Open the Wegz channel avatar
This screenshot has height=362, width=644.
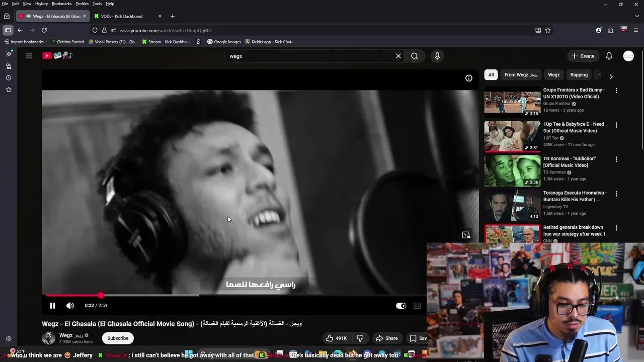tap(48, 338)
